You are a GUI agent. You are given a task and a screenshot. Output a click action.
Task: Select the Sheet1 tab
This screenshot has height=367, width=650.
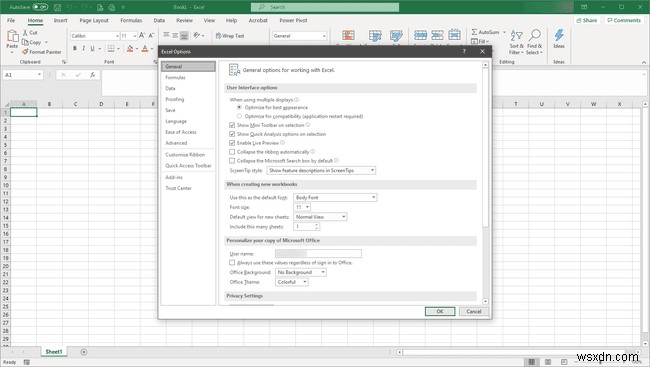pos(53,352)
